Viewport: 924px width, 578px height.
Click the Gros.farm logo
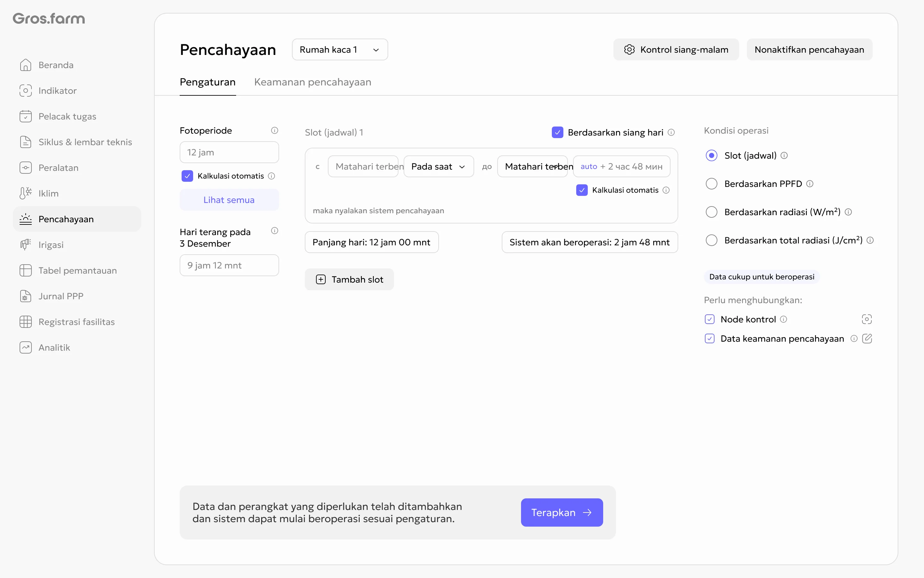(49, 18)
